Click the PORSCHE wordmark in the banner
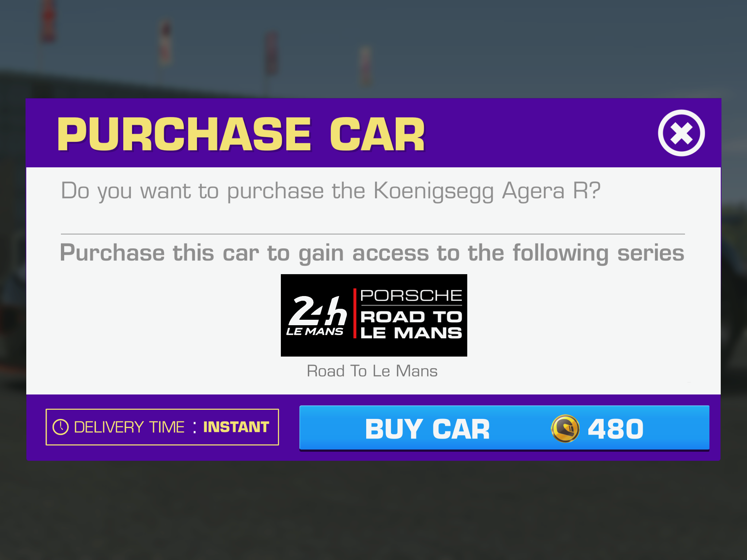 tap(411, 295)
